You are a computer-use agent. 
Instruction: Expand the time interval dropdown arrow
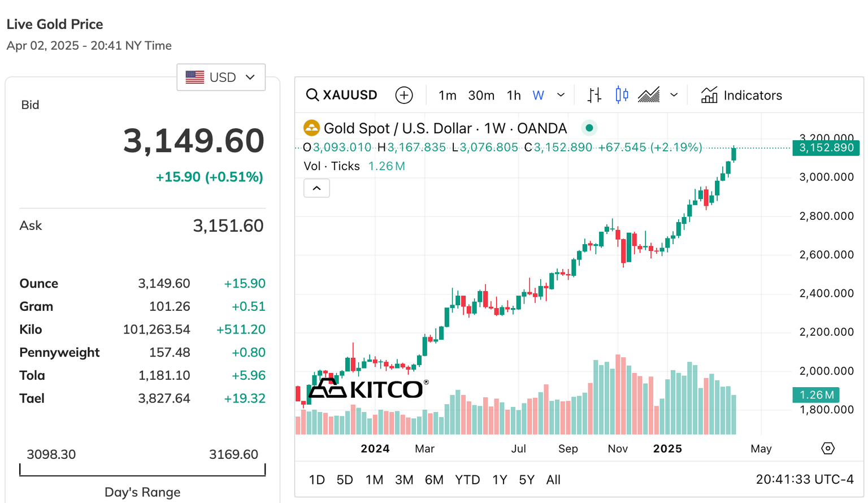561,95
